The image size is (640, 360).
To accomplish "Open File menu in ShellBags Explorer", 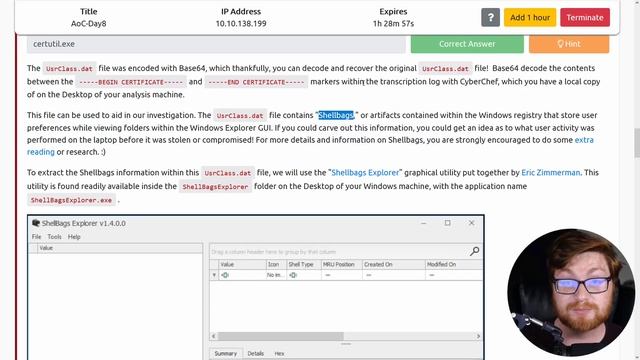I will pyautogui.click(x=36, y=237).
